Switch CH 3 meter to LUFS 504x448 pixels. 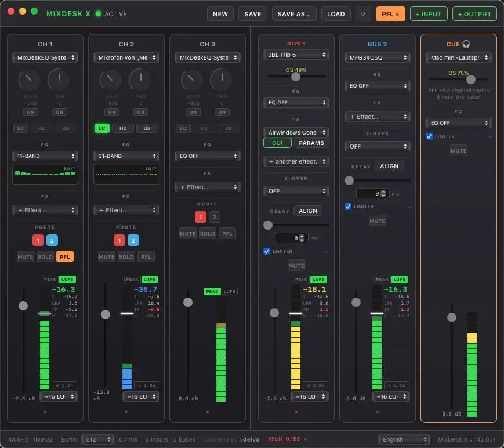tap(229, 291)
